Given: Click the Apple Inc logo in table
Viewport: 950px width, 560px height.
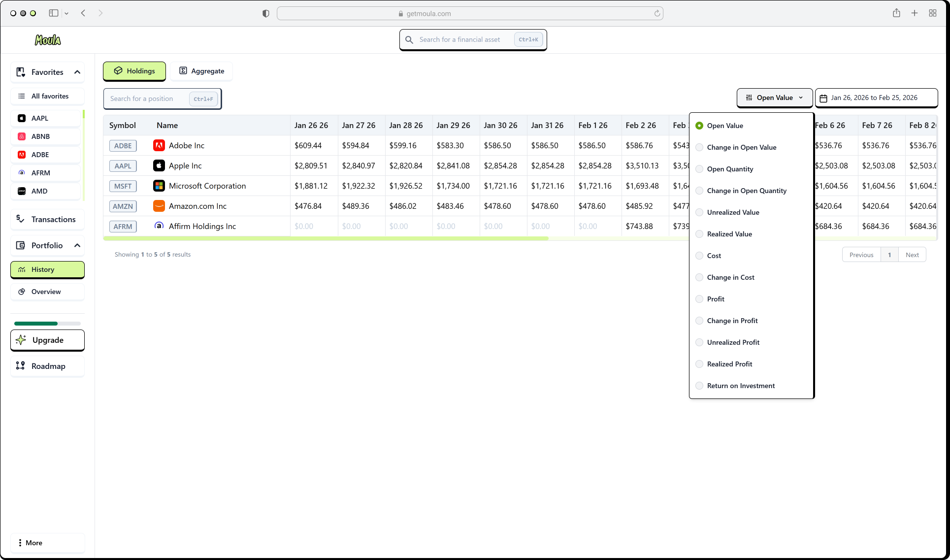Looking at the screenshot, I should point(159,165).
